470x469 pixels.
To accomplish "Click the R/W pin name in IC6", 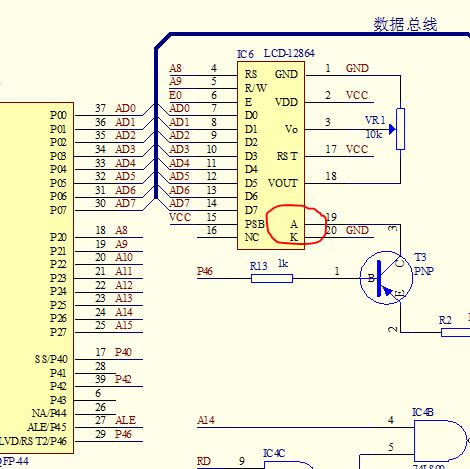I will (256, 88).
